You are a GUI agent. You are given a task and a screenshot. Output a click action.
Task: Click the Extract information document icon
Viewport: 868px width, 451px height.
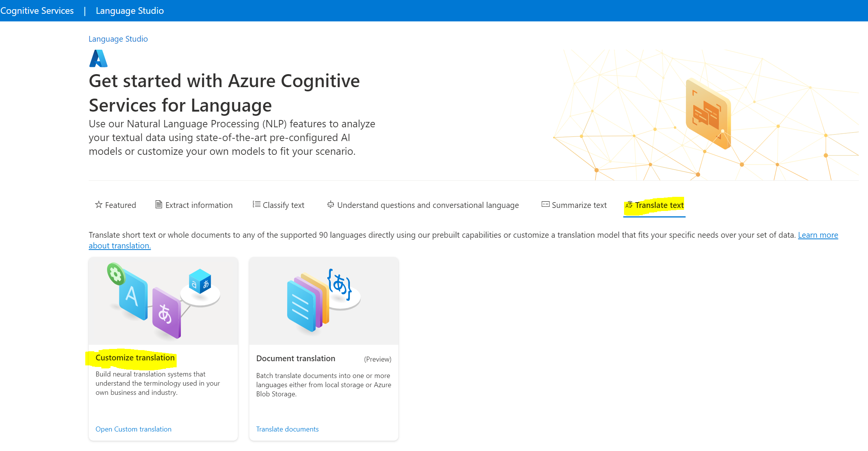click(159, 204)
